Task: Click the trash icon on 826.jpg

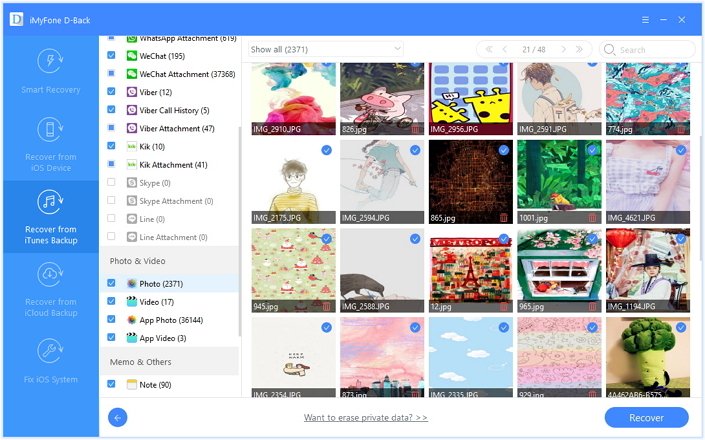Action: tap(415, 129)
